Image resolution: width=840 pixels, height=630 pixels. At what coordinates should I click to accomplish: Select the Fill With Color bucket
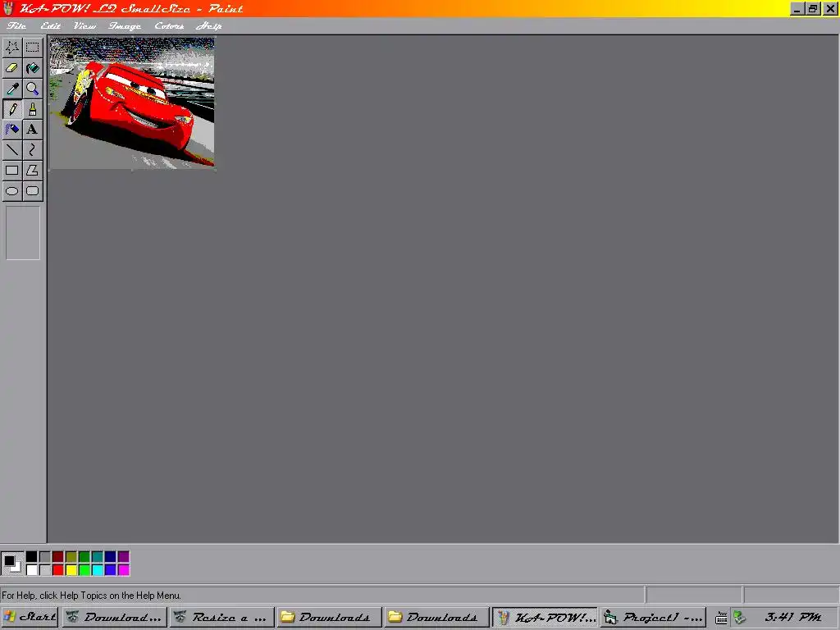point(33,68)
